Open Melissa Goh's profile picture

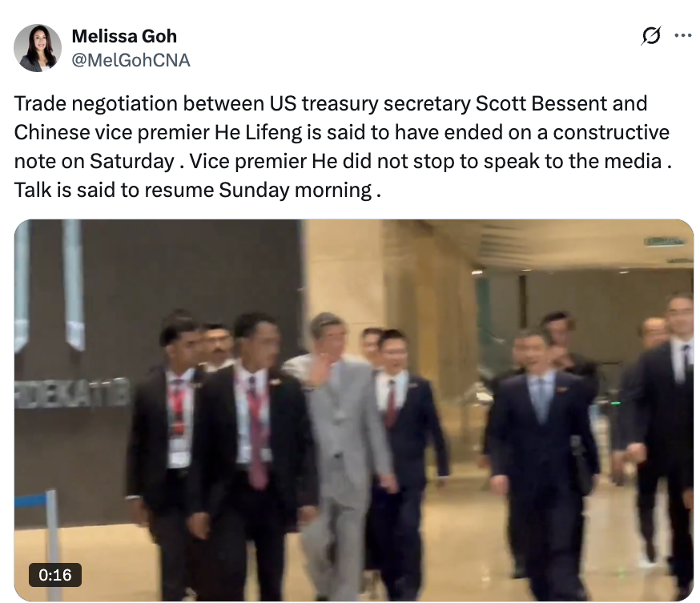pyautogui.click(x=38, y=48)
